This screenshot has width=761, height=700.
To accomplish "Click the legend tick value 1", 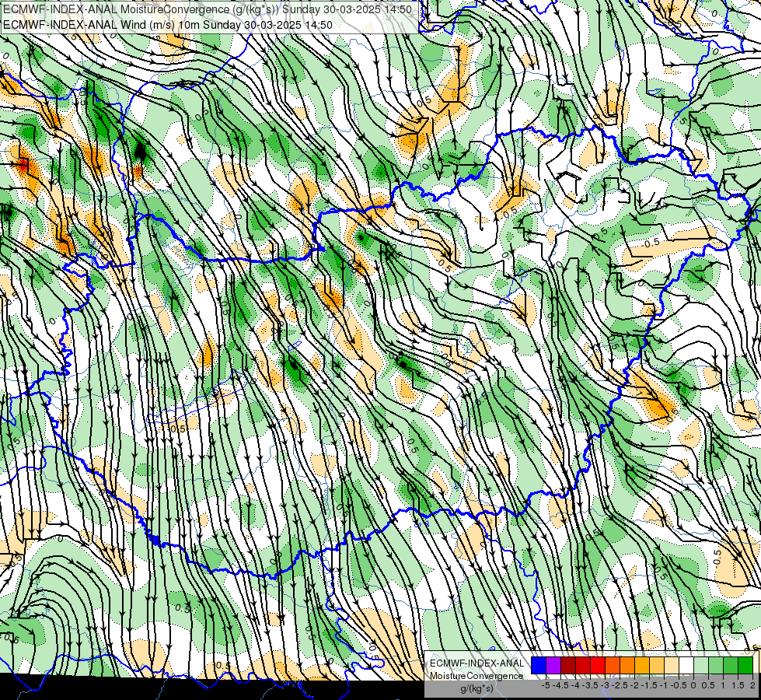I will pos(724,685).
